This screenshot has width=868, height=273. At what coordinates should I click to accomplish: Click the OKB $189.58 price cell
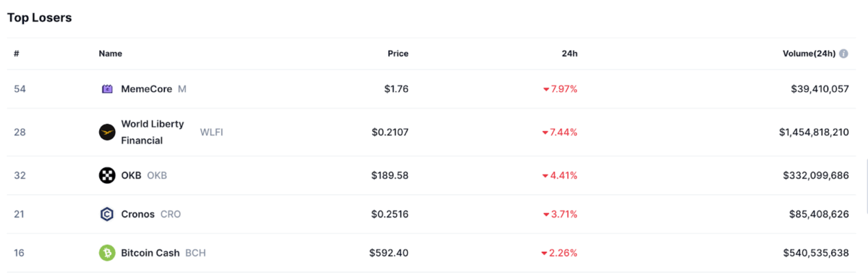tap(390, 175)
